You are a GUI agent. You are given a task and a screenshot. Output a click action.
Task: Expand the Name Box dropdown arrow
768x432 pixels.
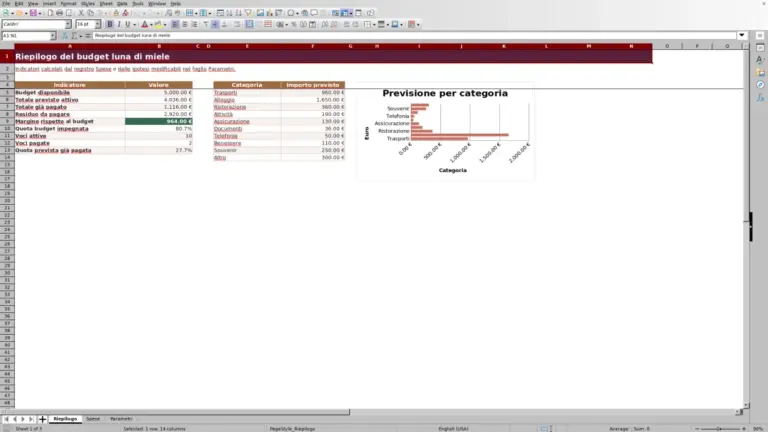52,36
